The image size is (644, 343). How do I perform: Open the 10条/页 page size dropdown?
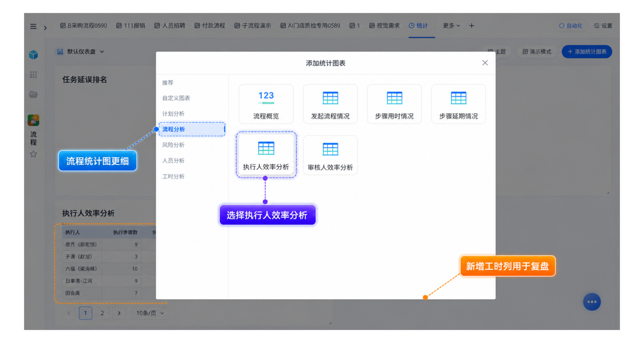coord(150,313)
